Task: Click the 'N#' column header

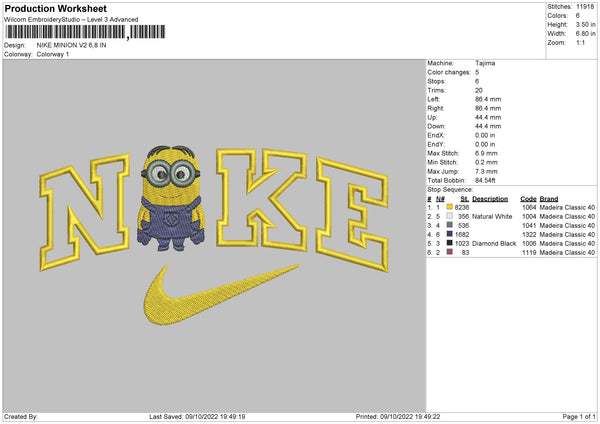Action: (440, 199)
